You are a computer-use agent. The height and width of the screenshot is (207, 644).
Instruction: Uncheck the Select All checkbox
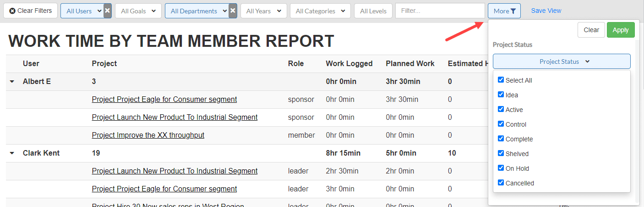pyautogui.click(x=501, y=80)
